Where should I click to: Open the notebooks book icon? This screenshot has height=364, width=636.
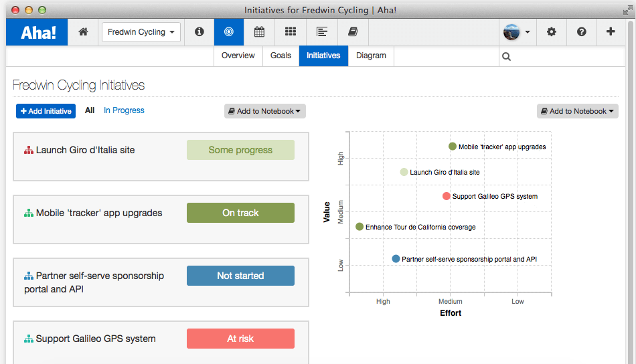353,31
